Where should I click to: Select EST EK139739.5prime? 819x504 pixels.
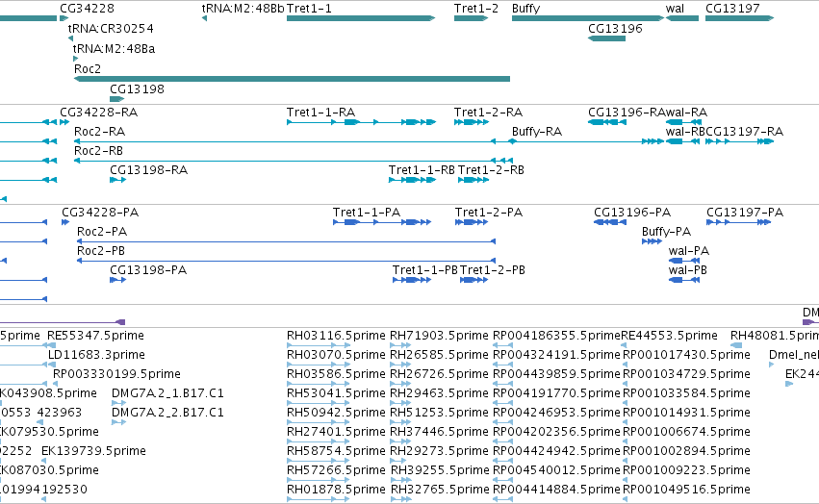tap(93, 451)
